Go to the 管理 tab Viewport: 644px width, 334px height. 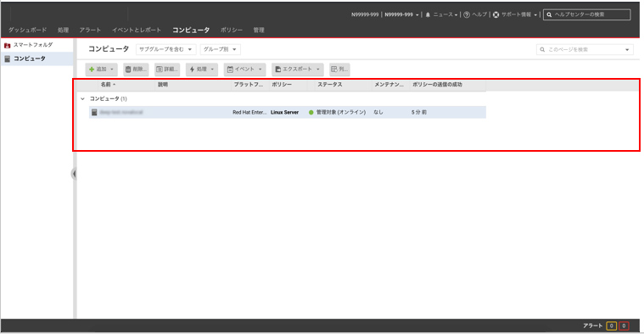click(258, 30)
